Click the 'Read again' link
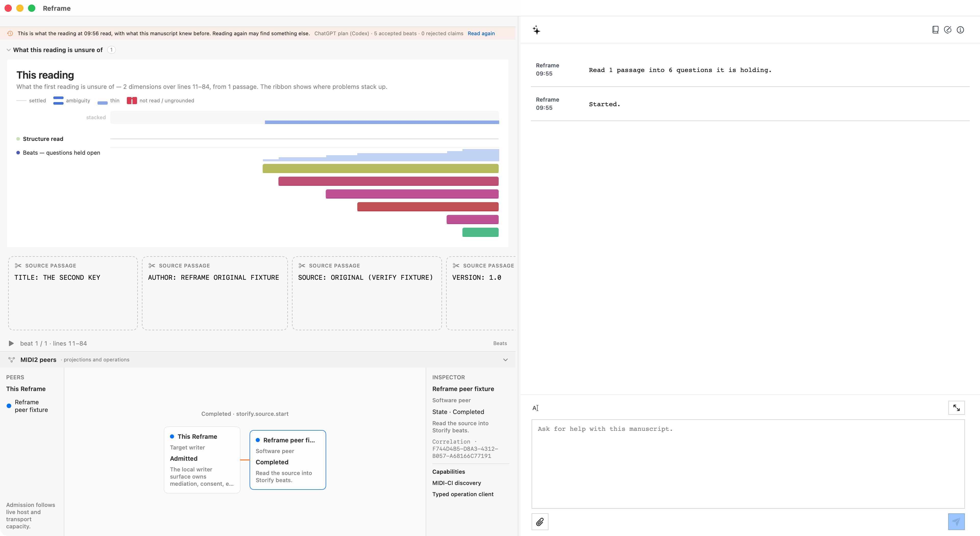This screenshot has height=536, width=980. coord(481,33)
